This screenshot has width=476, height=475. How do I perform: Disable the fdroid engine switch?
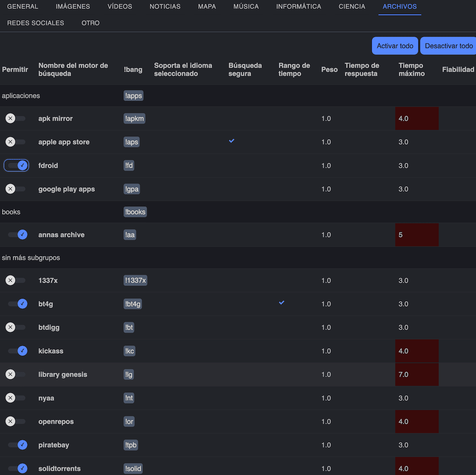tap(17, 166)
